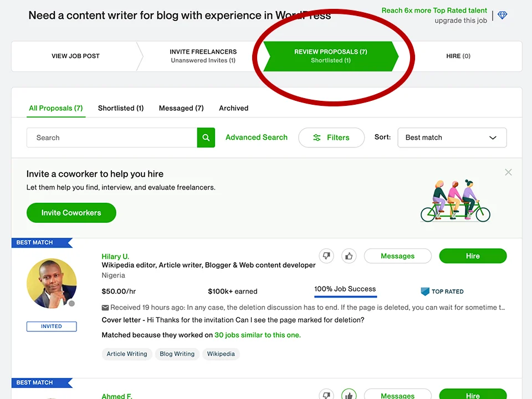Open Advanced Search
Screen dimensions: 532x399
256,137
